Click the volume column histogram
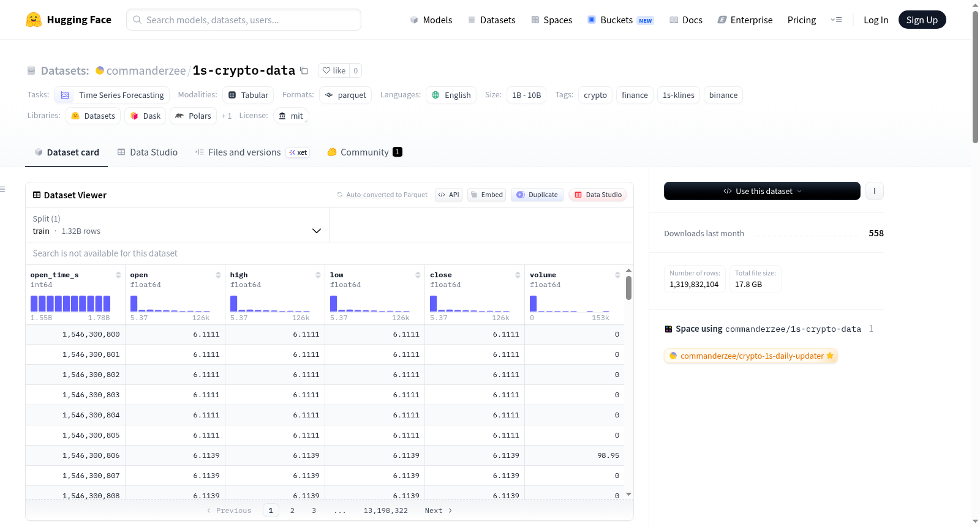 (x=570, y=304)
